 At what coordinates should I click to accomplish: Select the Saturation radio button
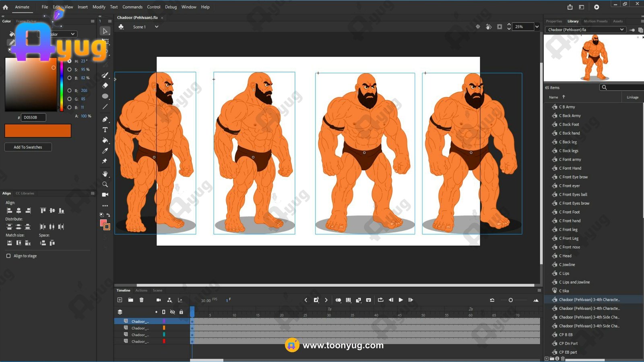click(x=70, y=70)
